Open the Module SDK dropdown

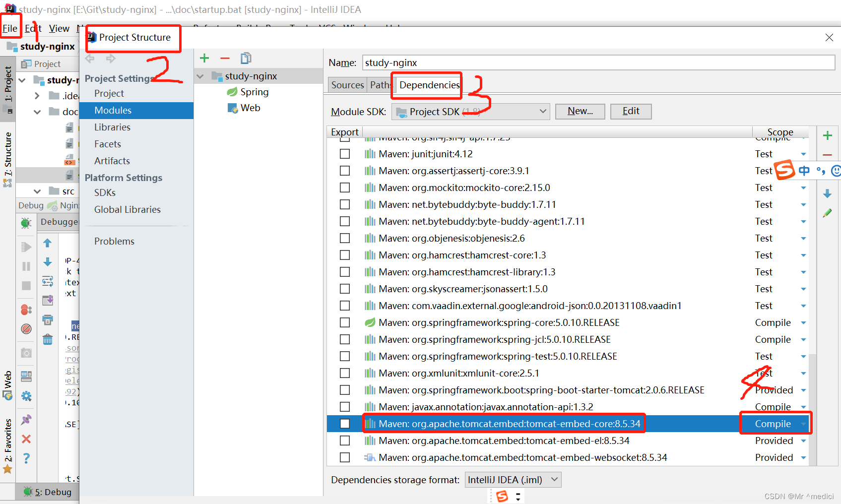click(x=470, y=112)
